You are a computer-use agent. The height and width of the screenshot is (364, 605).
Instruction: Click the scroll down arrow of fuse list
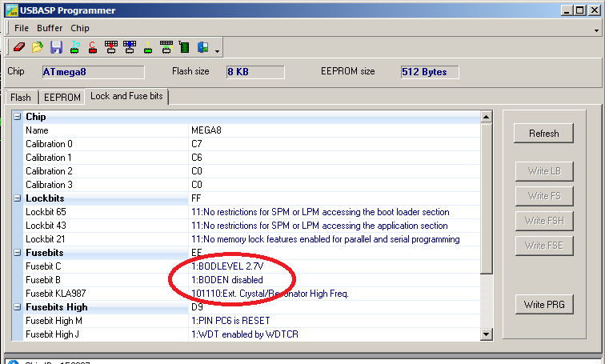pos(487,334)
